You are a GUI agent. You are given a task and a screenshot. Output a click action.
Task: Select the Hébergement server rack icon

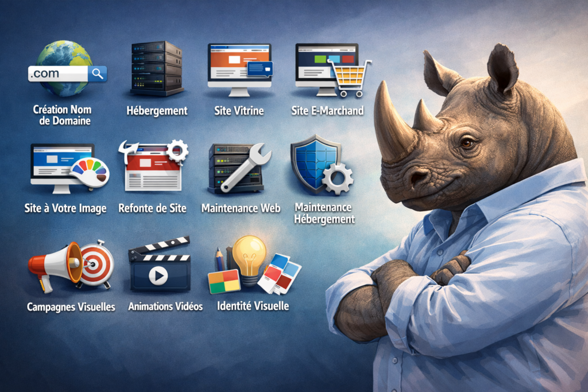[156, 68]
